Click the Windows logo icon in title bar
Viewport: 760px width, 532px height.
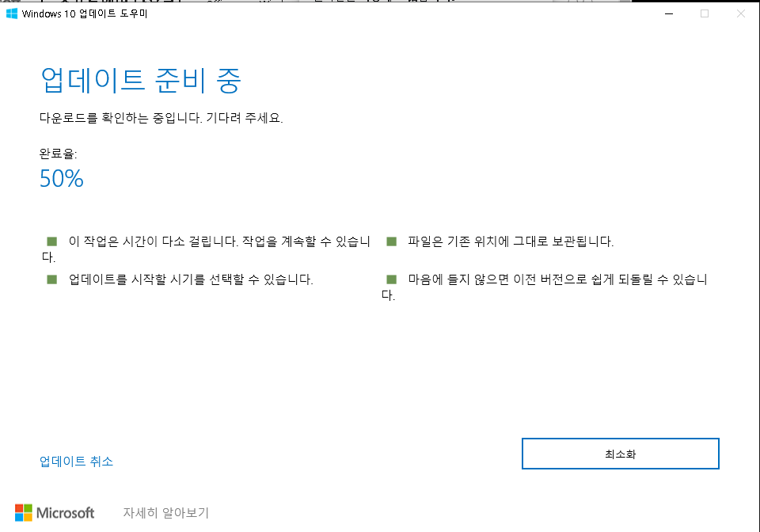tap(12, 13)
